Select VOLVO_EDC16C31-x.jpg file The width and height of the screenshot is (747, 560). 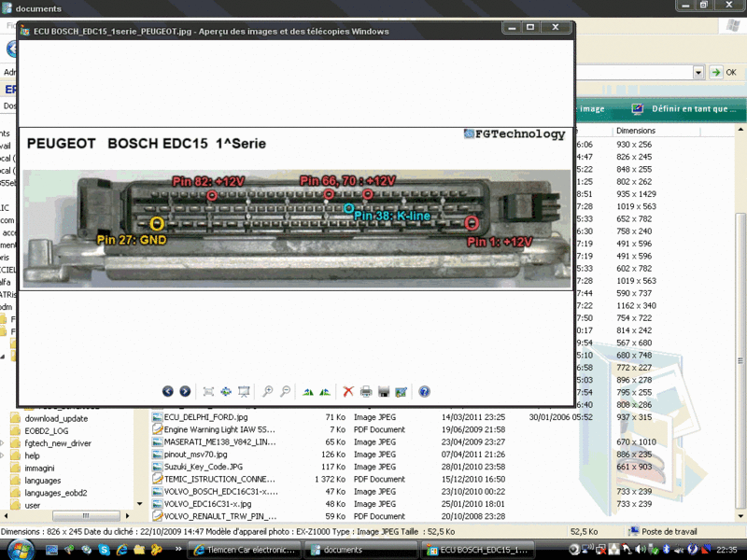point(207,504)
